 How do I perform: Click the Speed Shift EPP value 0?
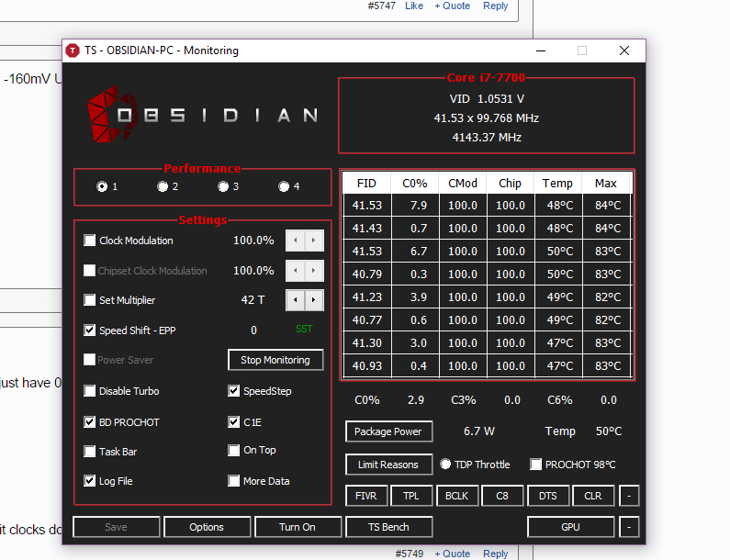(x=253, y=330)
